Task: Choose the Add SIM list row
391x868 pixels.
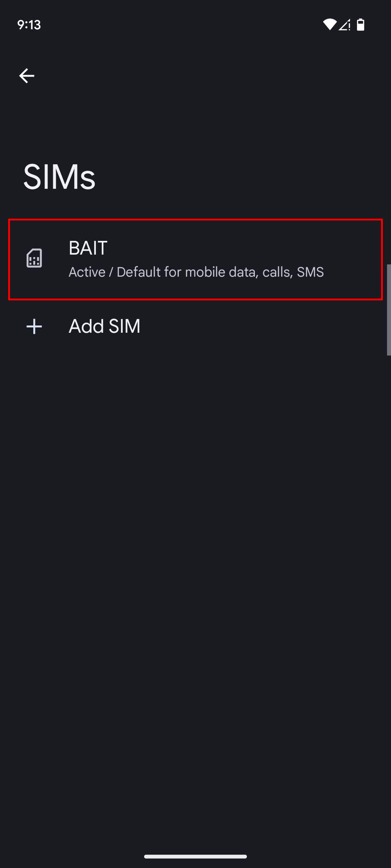Action: [195, 326]
